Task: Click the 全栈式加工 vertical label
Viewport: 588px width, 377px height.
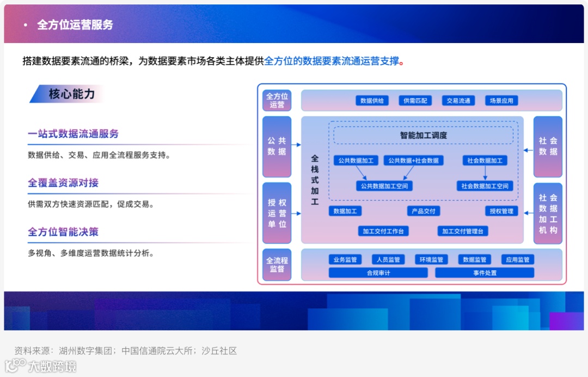Action: (x=315, y=180)
